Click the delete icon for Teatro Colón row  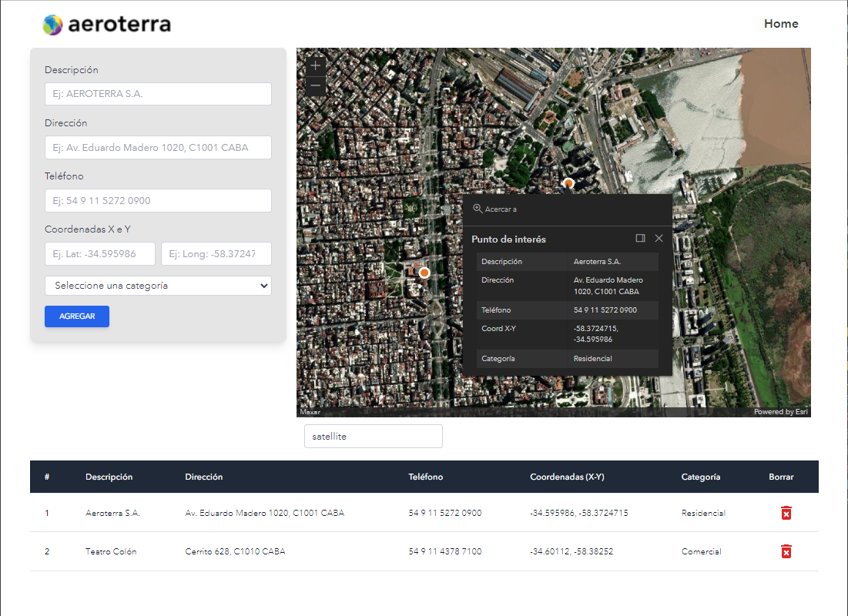point(786,551)
